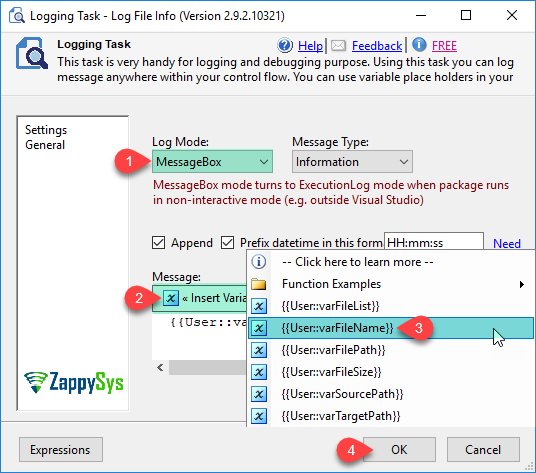Open the Feedback link
The width and height of the screenshot is (536, 473).
point(377,45)
